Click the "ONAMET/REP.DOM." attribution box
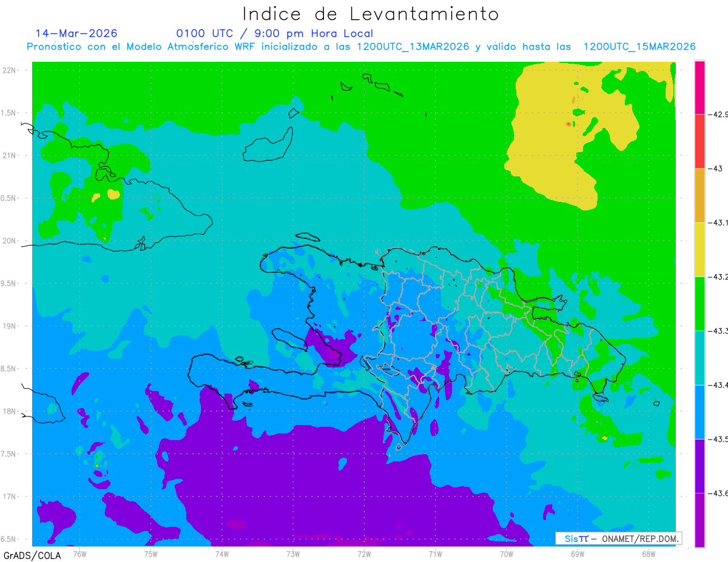This screenshot has width=728, height=562. point(618,538)
